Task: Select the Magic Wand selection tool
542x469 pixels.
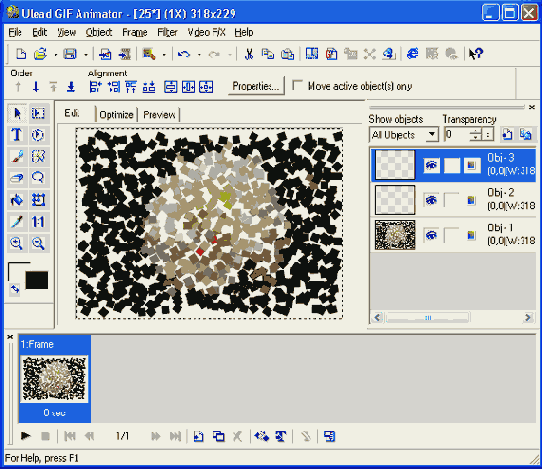Action: pyautogui.click(x=38, y=157)
